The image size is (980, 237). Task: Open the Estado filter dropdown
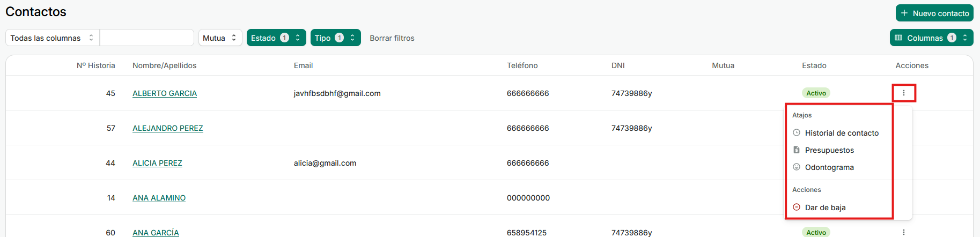pyautogui.click(x=276, y=38)
